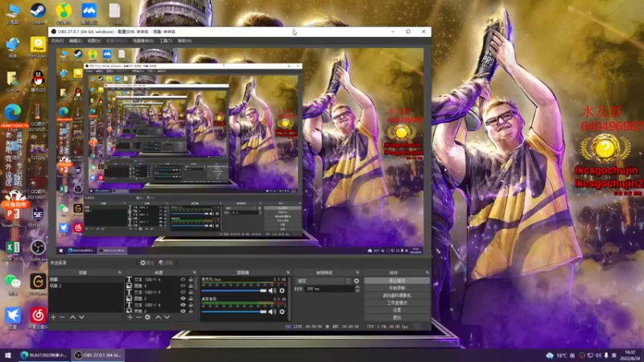The image size is (644, 362).
Task: Open source properties gear below the sources list
Action: click(147, 317)
